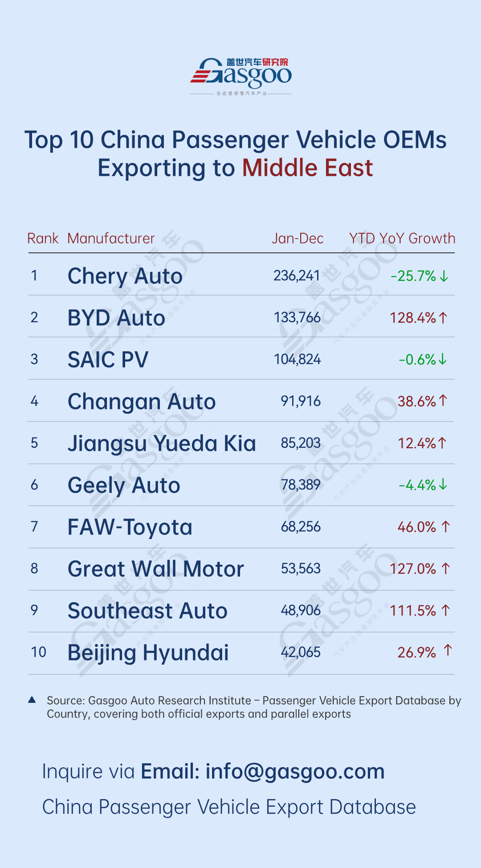Click the YTD YoY Growth column header

point(402,239)
